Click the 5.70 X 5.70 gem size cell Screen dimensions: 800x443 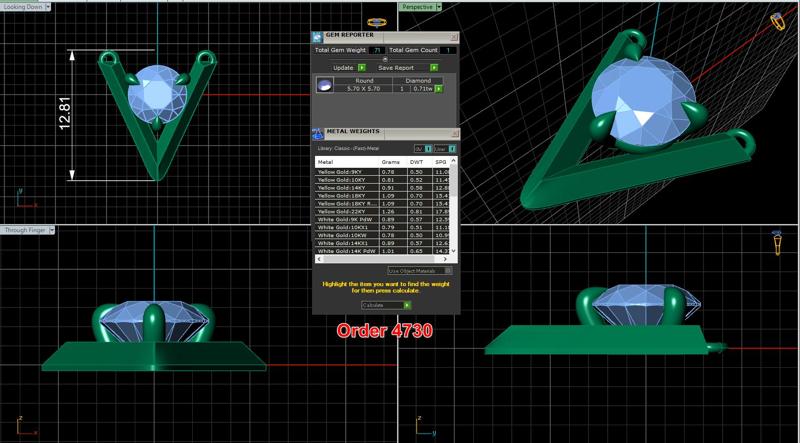point(364,89)
